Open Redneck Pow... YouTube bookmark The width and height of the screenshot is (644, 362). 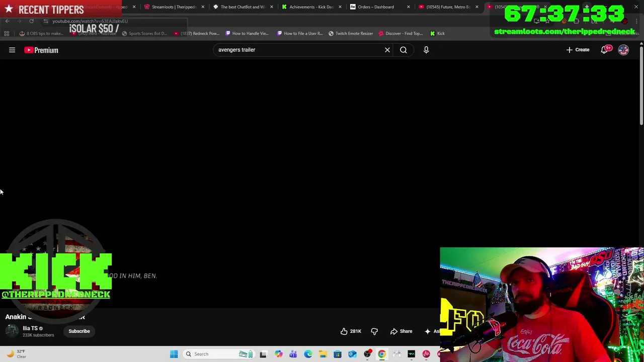click(196, 33)
